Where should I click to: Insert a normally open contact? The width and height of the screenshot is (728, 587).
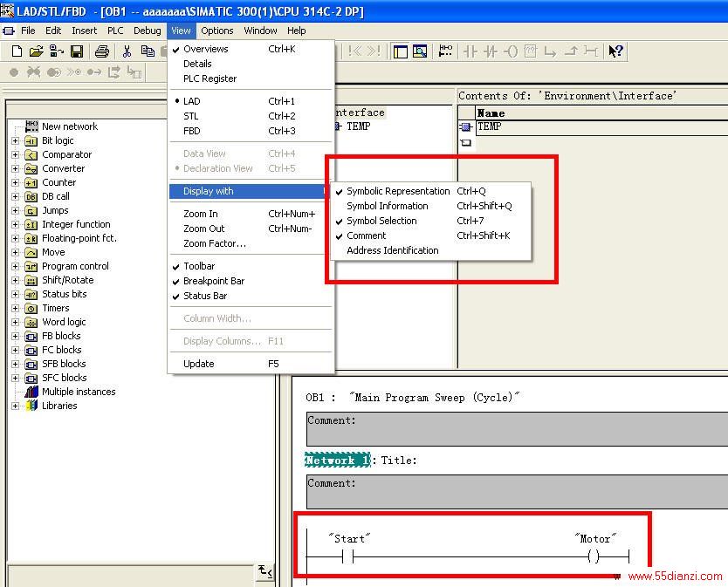click(470, 51)
